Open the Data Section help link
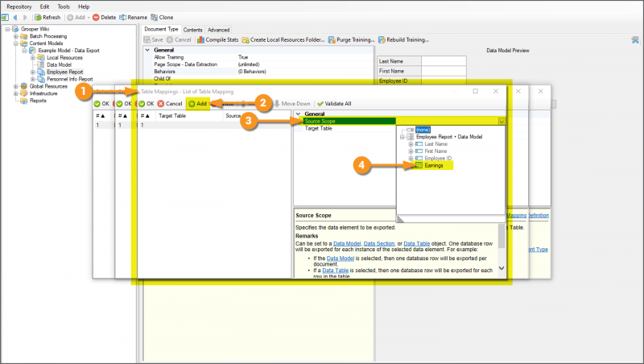The image size is (644, 364). (x=378, y=244)
